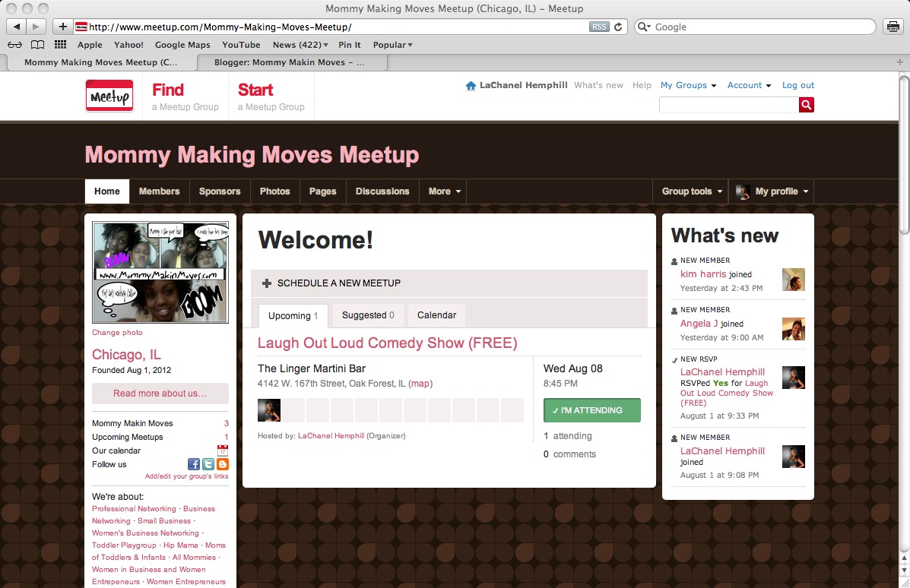This screenshot has width=910, height=588.
Task: Click the reload page icon in address bar
Action: point(618,27)
